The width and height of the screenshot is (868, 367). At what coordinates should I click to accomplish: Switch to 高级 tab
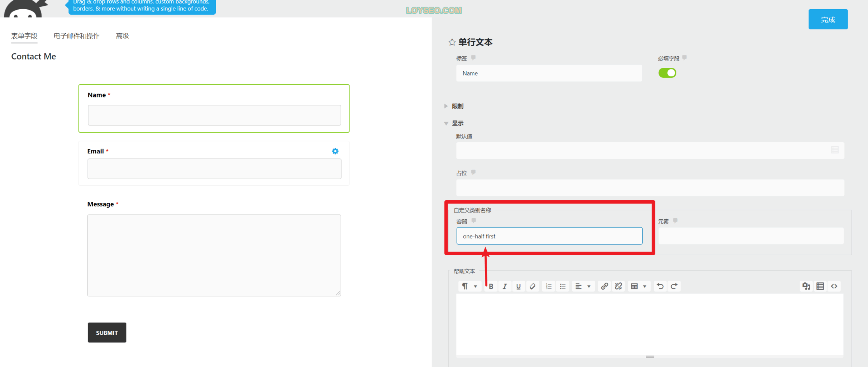(123, 36)
